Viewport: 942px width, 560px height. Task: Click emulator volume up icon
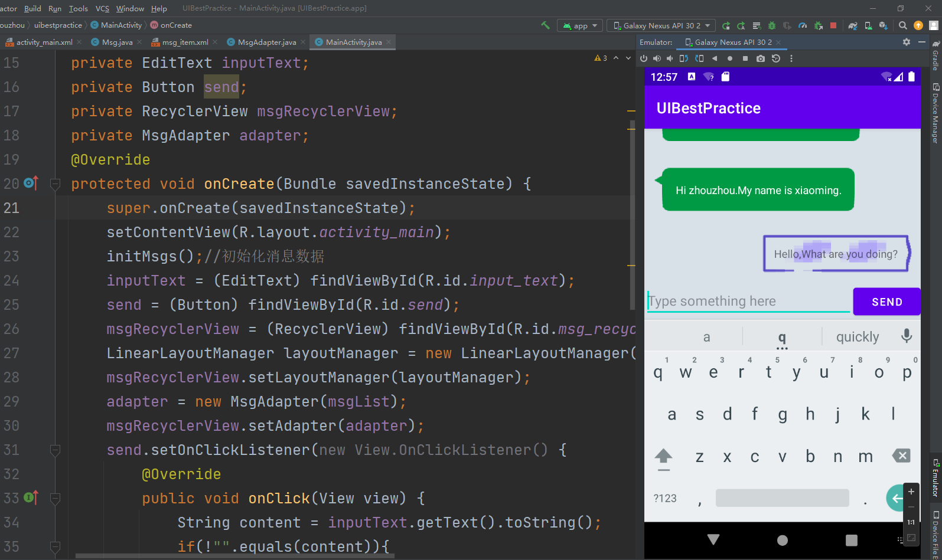[657, 58]
